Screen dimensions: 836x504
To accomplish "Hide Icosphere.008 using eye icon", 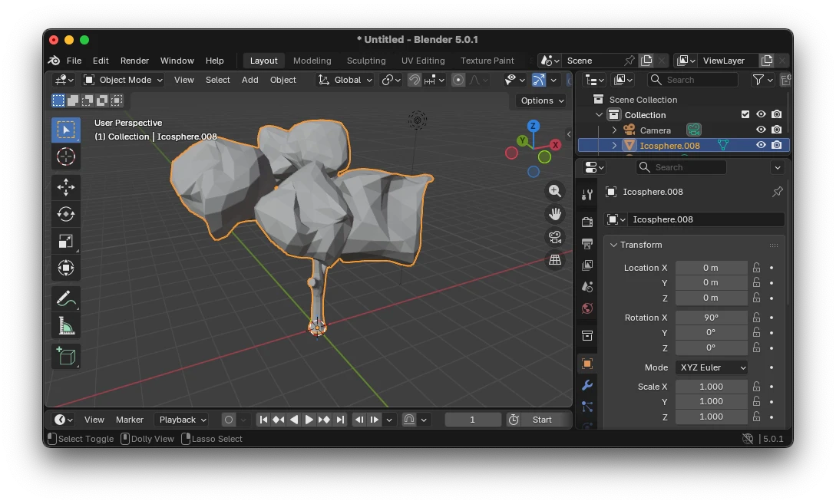I will (x=761, y=145).
